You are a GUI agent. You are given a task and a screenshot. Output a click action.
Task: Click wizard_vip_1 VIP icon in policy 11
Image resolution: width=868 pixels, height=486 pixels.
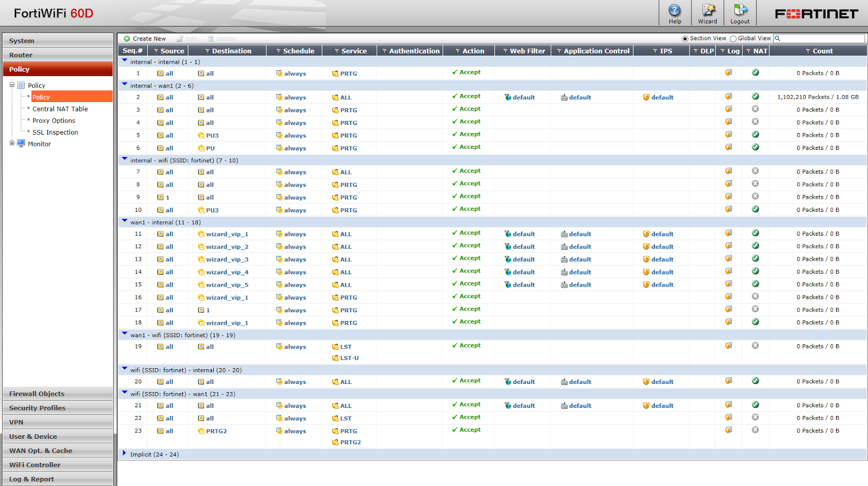pos(201,234)
